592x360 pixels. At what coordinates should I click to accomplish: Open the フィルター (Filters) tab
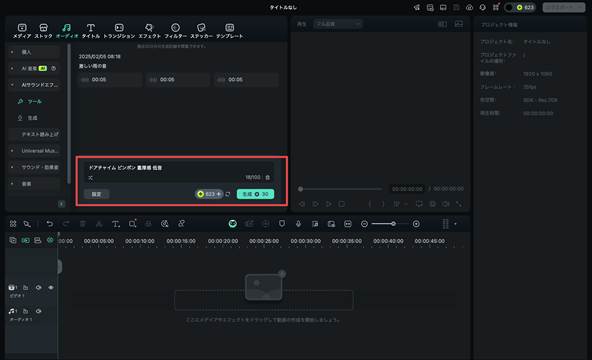(175, 31)
